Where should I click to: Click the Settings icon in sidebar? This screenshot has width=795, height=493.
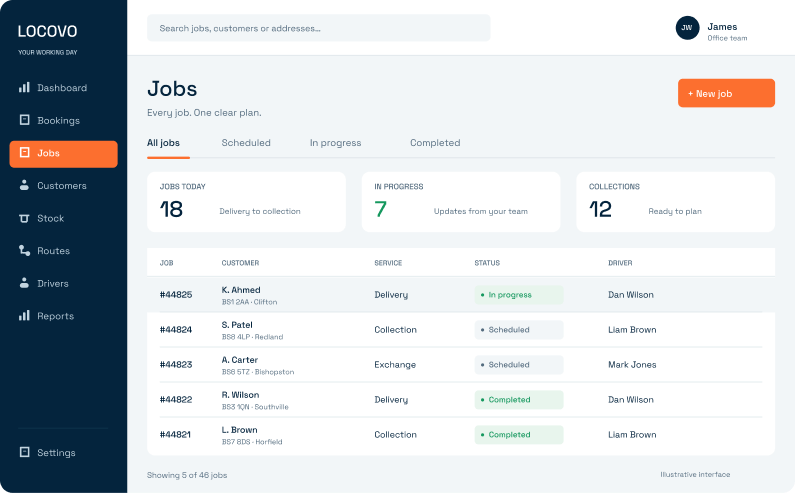(x=24, y=452)
